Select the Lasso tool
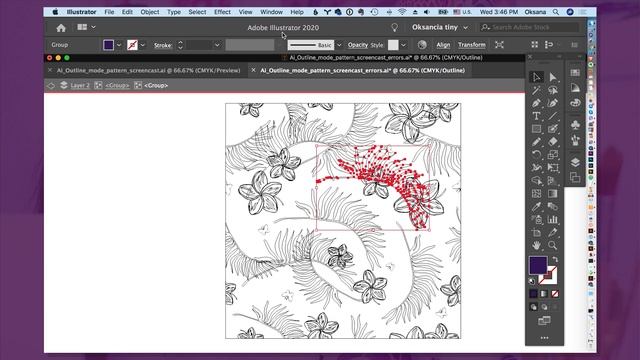The image size is (640, 360). pos(553,90)
